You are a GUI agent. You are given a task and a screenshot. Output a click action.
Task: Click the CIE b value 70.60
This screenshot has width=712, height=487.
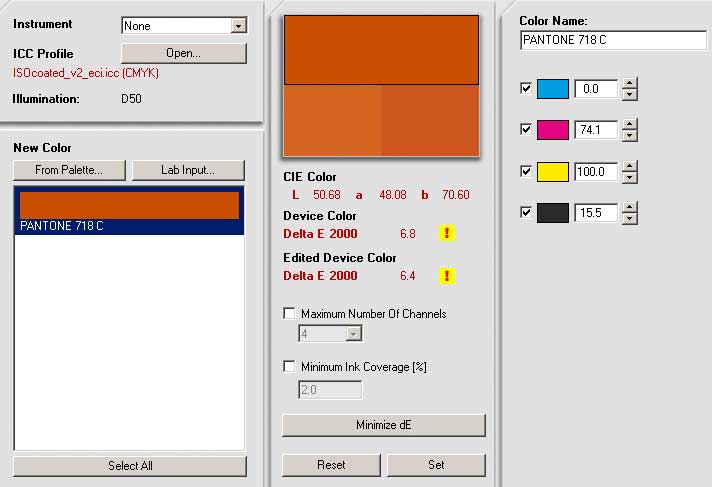[456, 195]
